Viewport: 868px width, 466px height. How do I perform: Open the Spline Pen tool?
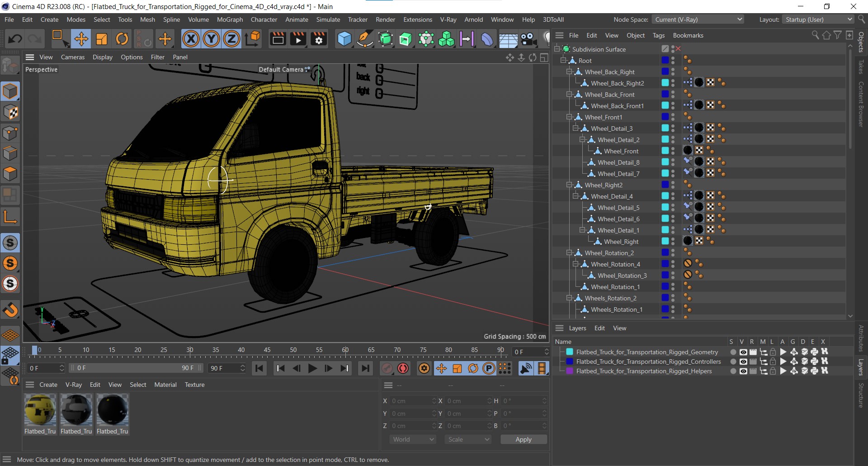click(x=365, y=39)
